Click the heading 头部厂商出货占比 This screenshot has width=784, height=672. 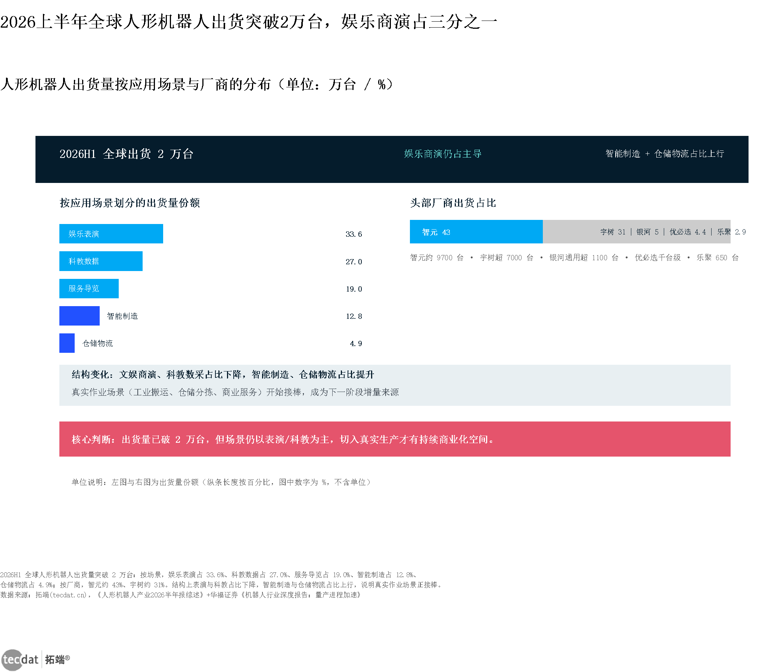[x=453, y=203]
